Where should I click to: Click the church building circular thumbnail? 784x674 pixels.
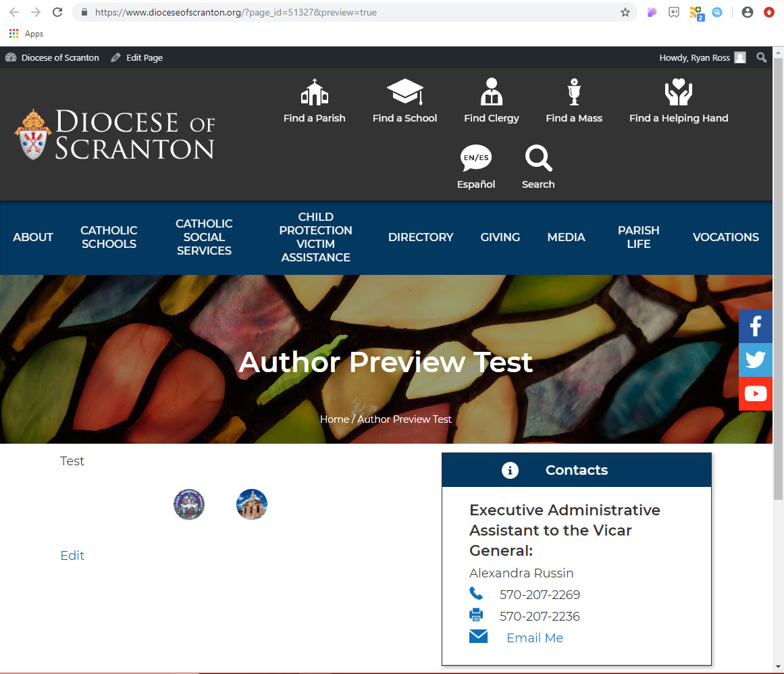pyautogui.click(x=252, y=504)
